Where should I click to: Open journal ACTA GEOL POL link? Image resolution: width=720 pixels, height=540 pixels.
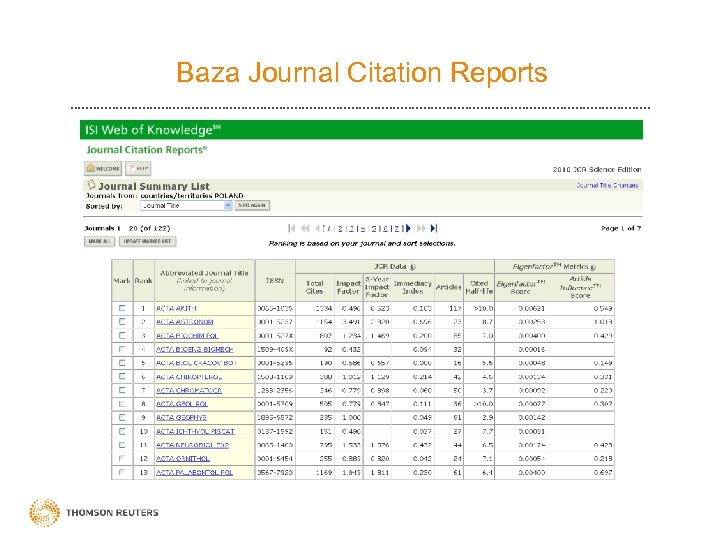tap(182, 404)
